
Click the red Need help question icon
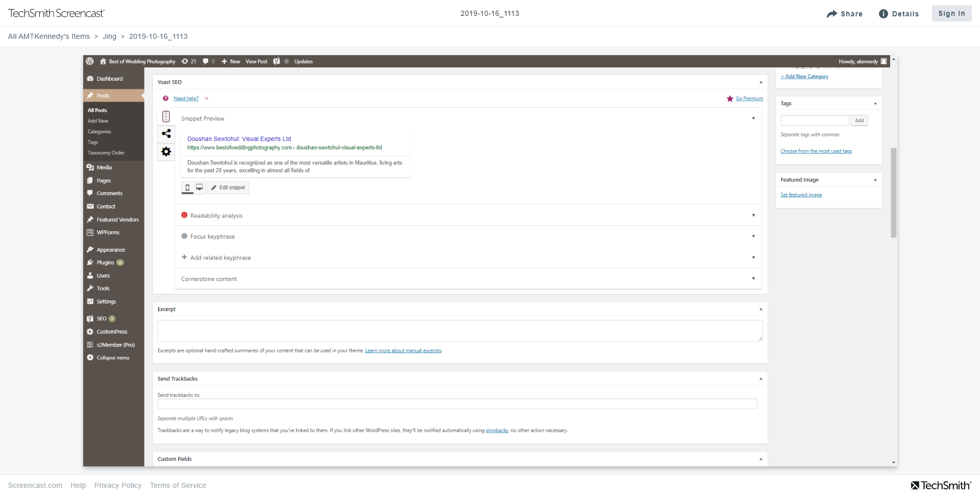pyautogui.click(x=165, y=99)
